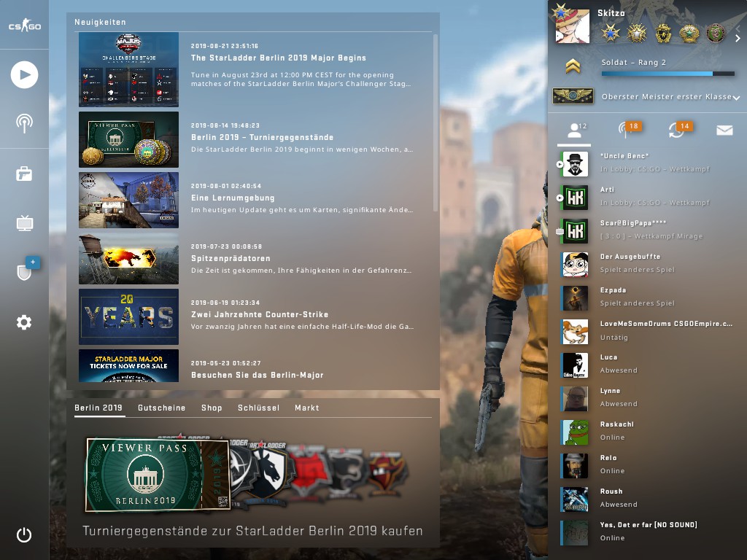Switch to the Shop tab
Viewport: 747px width, 560px height.
[x=212, y=408]
